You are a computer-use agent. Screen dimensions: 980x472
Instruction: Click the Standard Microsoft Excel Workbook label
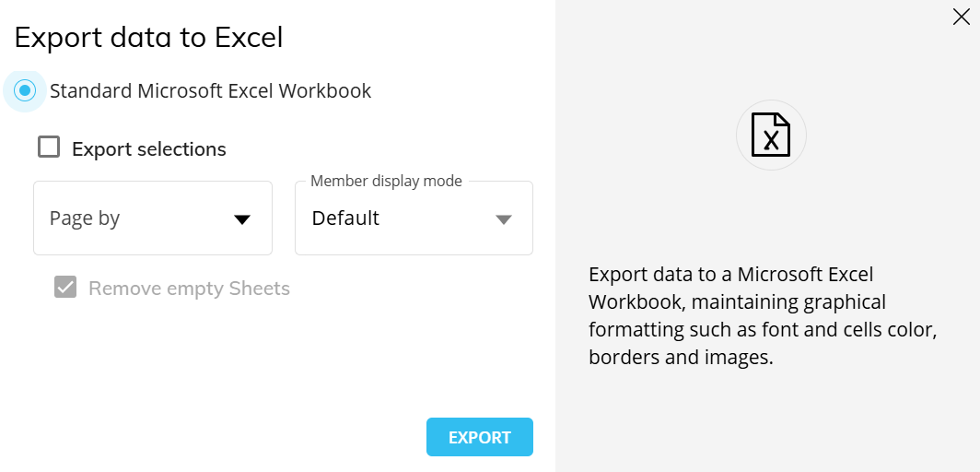(x=211, y=91)
